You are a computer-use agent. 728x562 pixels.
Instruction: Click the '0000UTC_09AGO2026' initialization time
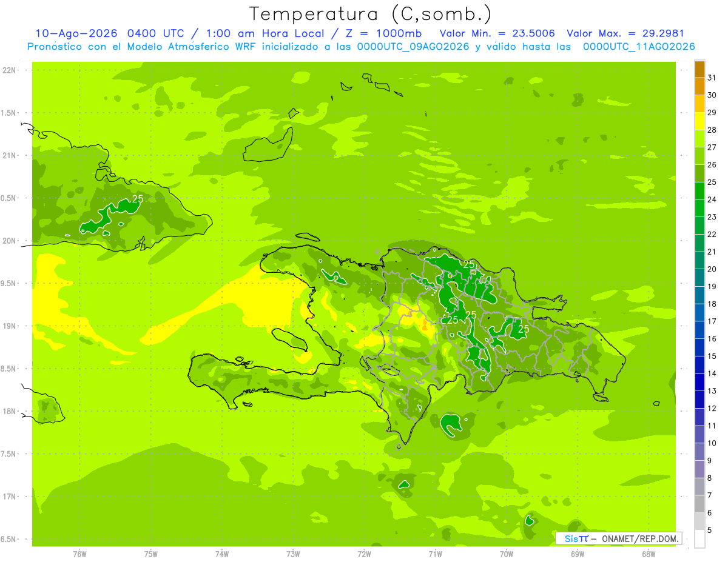click(413, 47)
